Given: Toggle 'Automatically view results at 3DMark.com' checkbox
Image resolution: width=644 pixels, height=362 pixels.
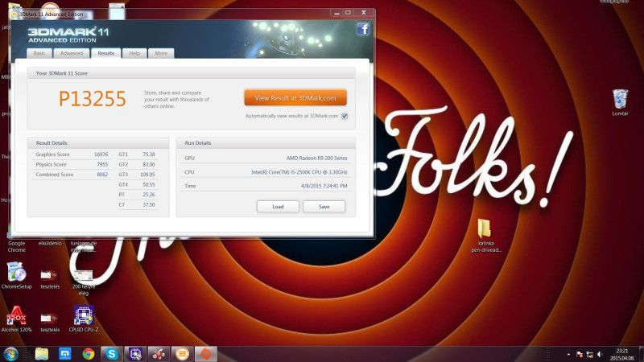Looking at the screenshot, I should click(x=345, y=116).
